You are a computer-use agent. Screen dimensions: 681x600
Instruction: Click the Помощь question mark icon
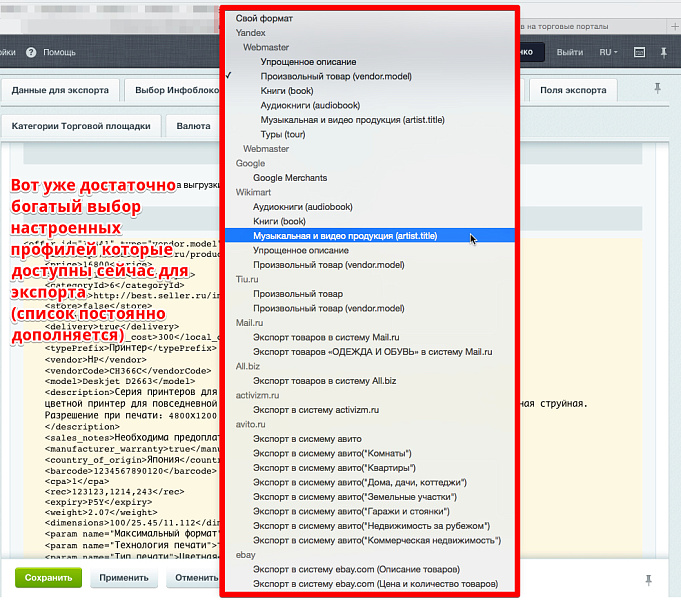tap(31, 52)
